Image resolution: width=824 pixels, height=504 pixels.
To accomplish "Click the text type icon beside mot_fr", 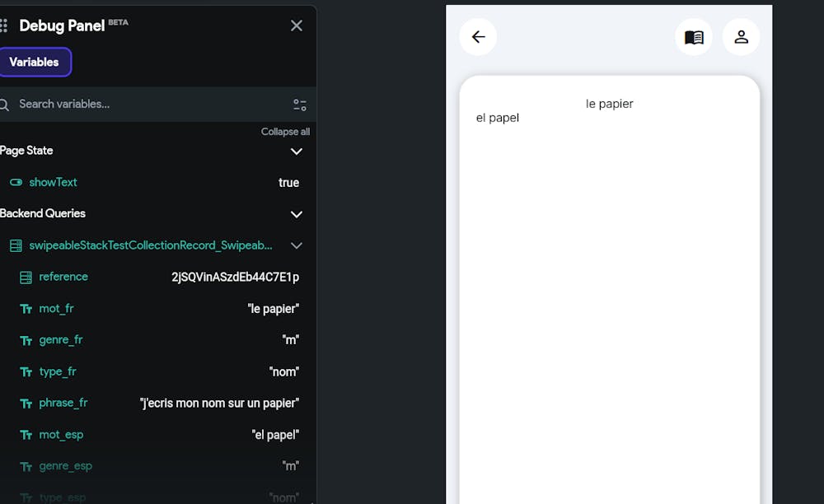I will [26, 308].
